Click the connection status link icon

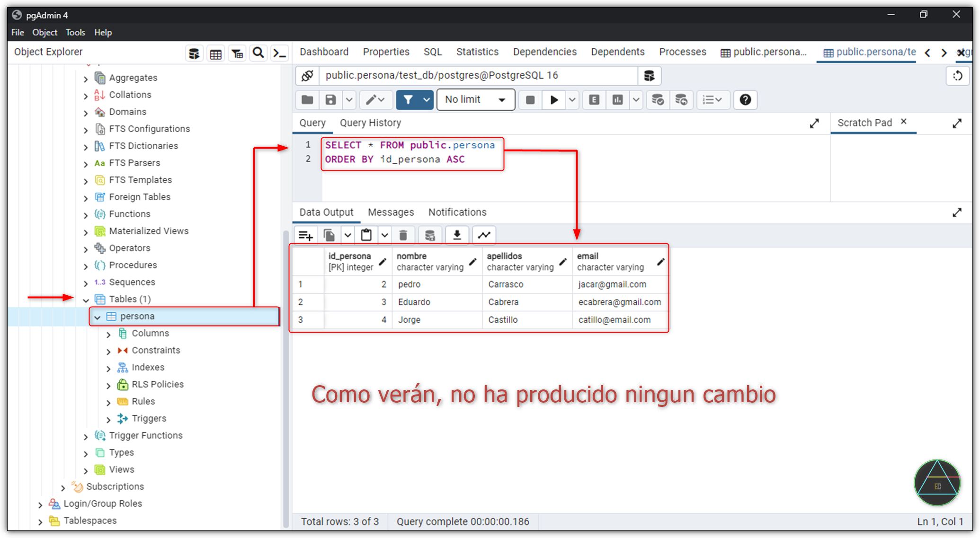(308, 76)
